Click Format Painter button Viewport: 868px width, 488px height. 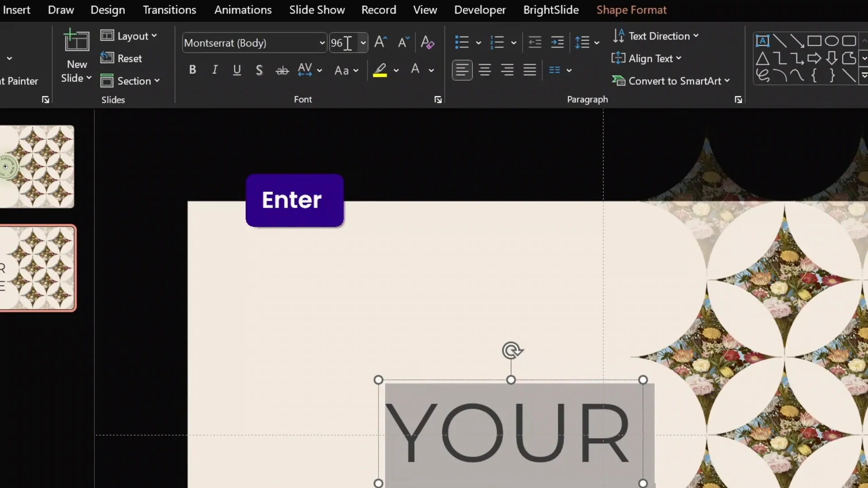[x=19, y=81]
